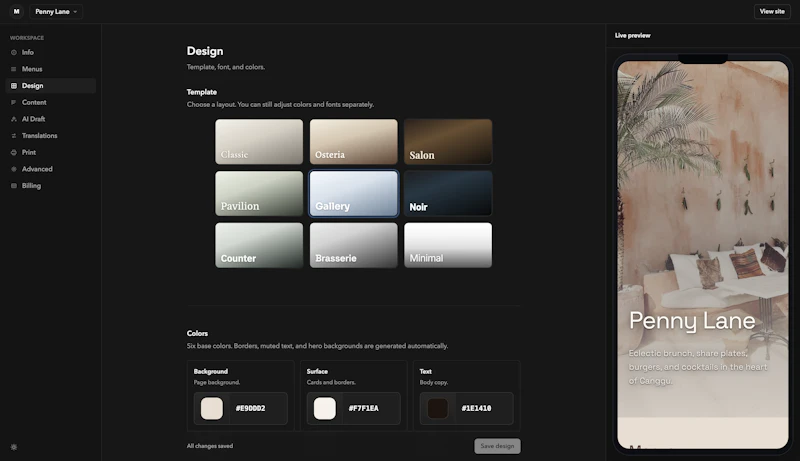Open the Penny Lane workspace dropdown
This screenshot has width=800, height=461.
tap(56, 11)
